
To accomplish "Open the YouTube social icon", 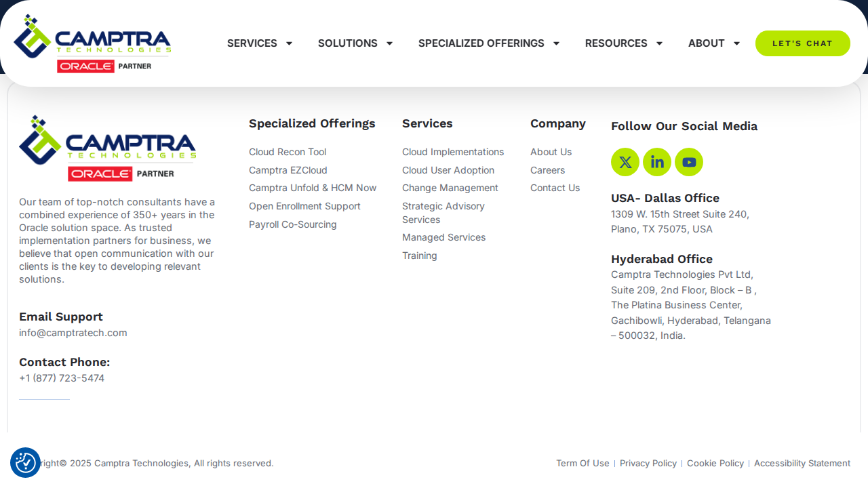I will [689, 162].
